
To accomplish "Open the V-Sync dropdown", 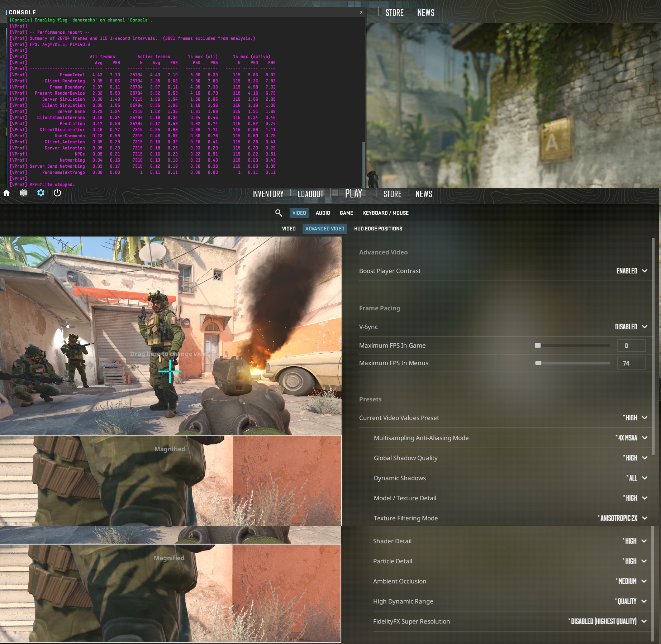I will [x=631, y=327].
